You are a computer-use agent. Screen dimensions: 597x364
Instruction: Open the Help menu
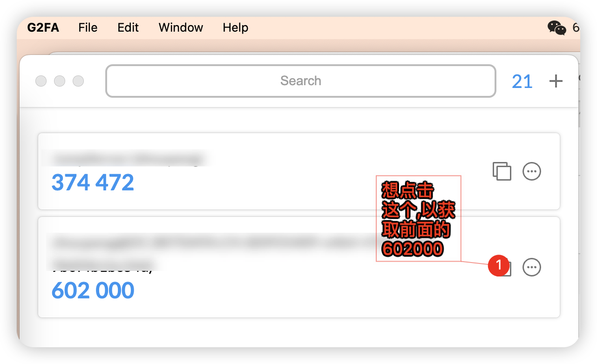(x=235, y=27)
